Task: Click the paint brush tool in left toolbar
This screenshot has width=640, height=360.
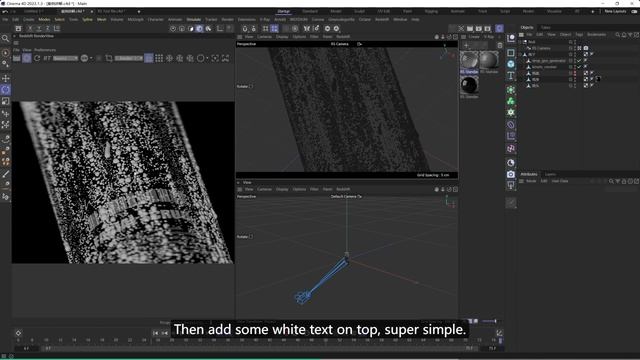Action: (x=6, y=174)
